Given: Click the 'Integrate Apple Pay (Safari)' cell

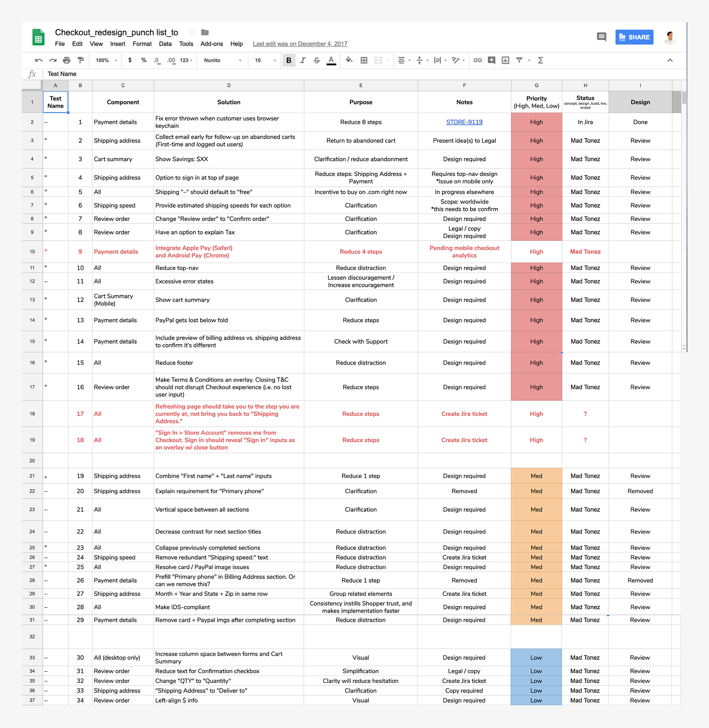Looking at the screenshot, I should click(x=229, y=252).
